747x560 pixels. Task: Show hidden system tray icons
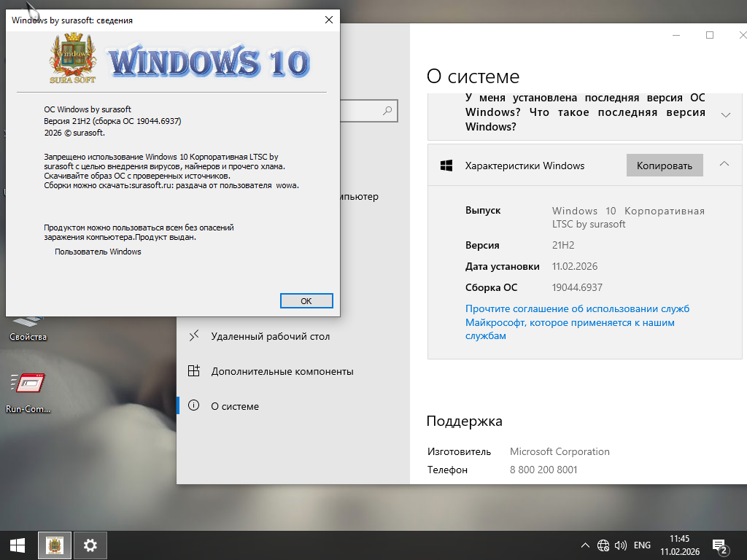click(x=585, y=545)
